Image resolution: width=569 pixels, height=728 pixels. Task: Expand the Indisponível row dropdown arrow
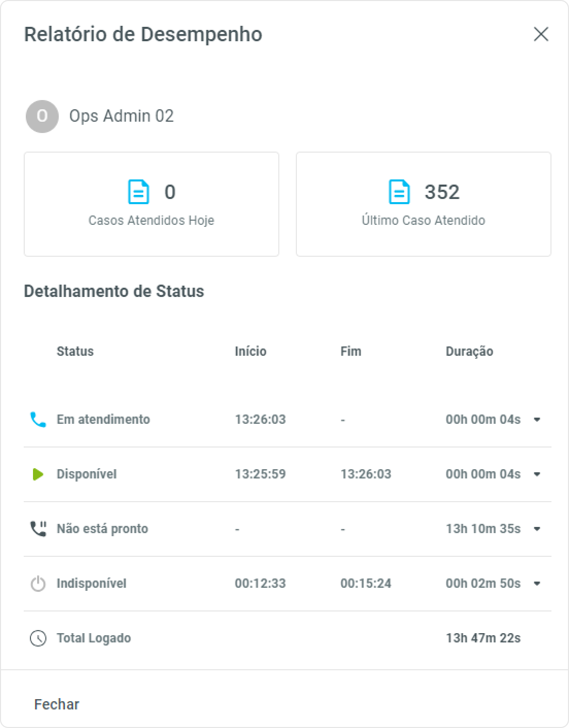click(x=537, y=584)
